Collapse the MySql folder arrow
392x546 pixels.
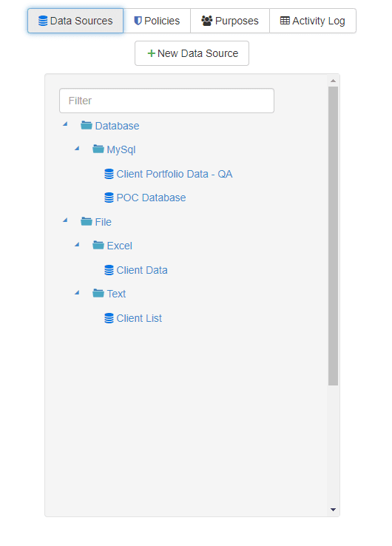click(77, 149)
